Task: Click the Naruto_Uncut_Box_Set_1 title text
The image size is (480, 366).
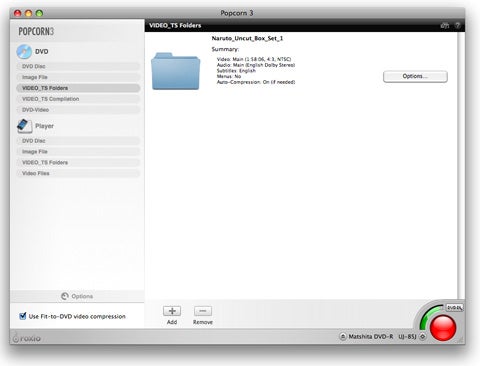Action: pyautogui.click(x=247, y=38)
